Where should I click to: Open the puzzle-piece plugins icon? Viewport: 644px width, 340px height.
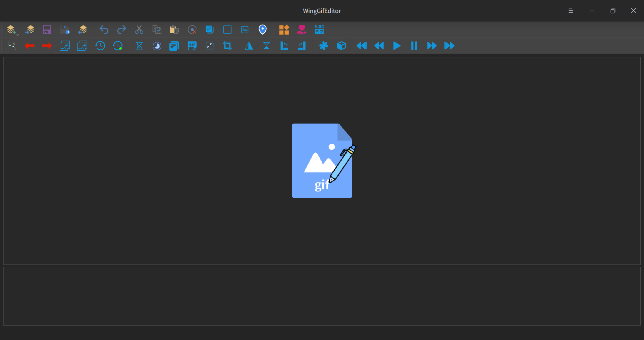pos(324,46)
